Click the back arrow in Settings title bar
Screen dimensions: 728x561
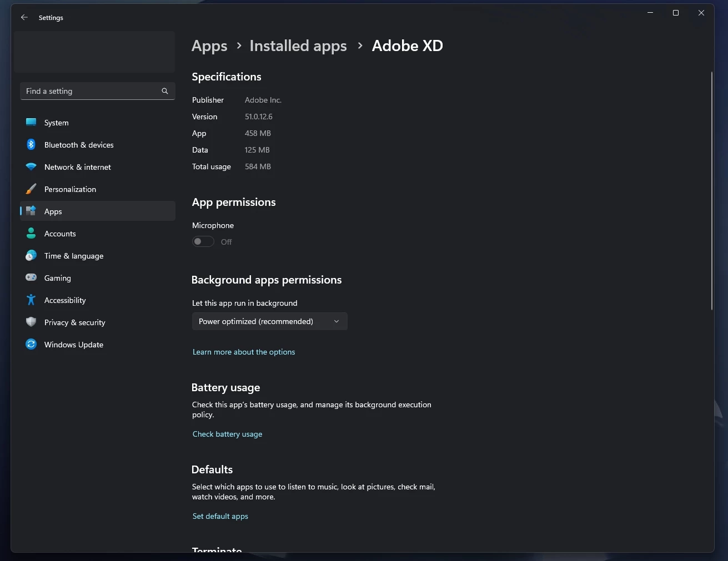[24, 18]
